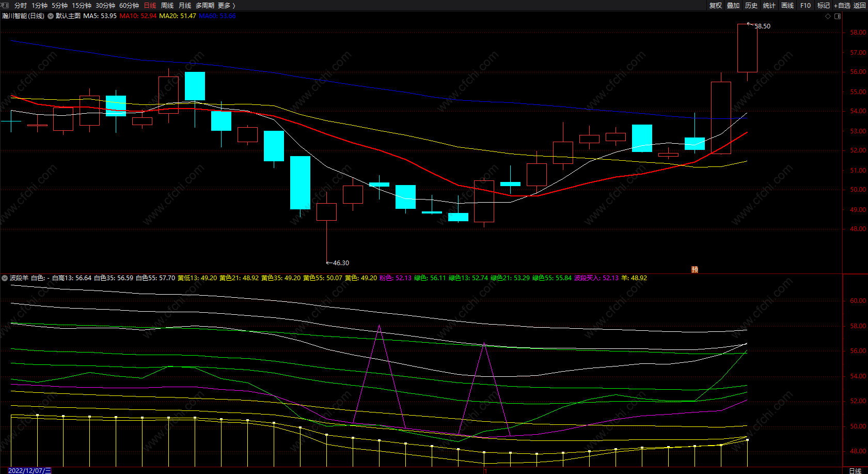Click the 默认主图 indicator label

[68, 16]
